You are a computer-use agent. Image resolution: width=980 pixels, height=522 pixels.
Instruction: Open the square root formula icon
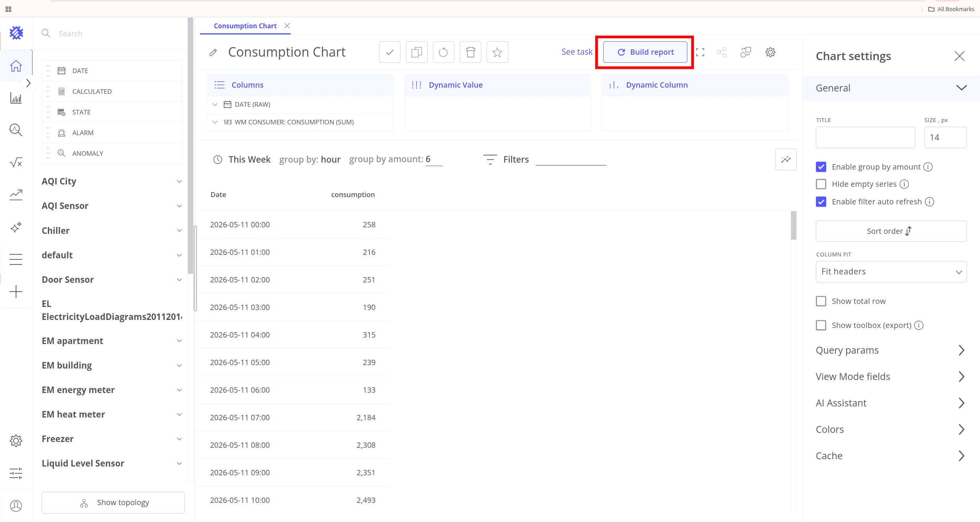click(16, 163)
